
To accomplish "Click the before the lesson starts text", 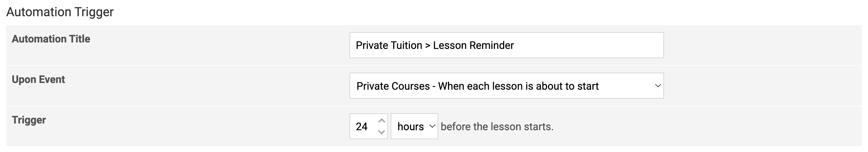I will click(x=497, y=127).
